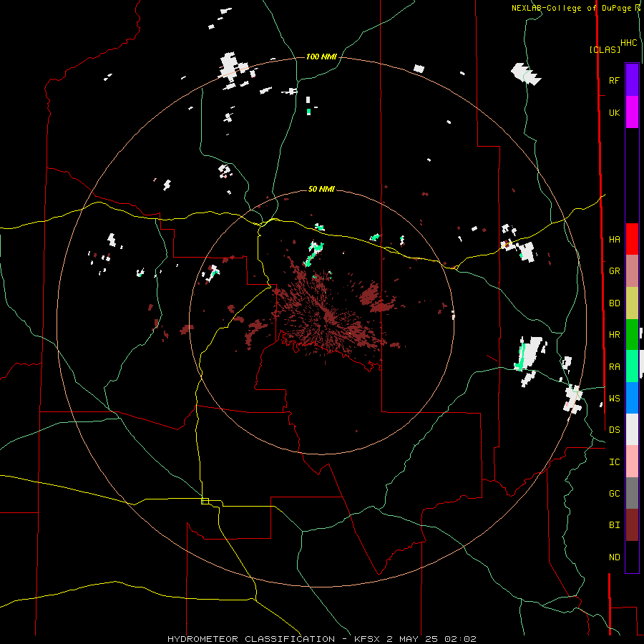Select the WS wet snow blue swatch
644x644 pixels.
pyautogui.click(x=632, y=398)
